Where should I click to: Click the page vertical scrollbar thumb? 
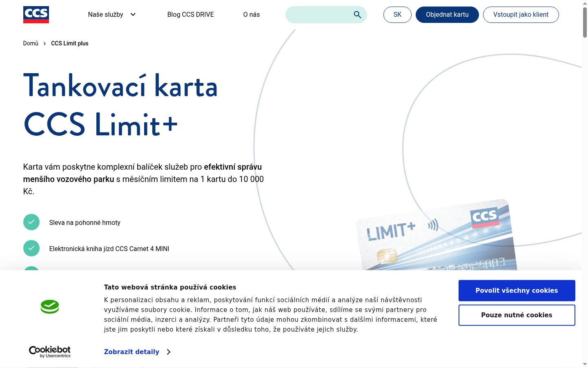click(x=585, y=22)
